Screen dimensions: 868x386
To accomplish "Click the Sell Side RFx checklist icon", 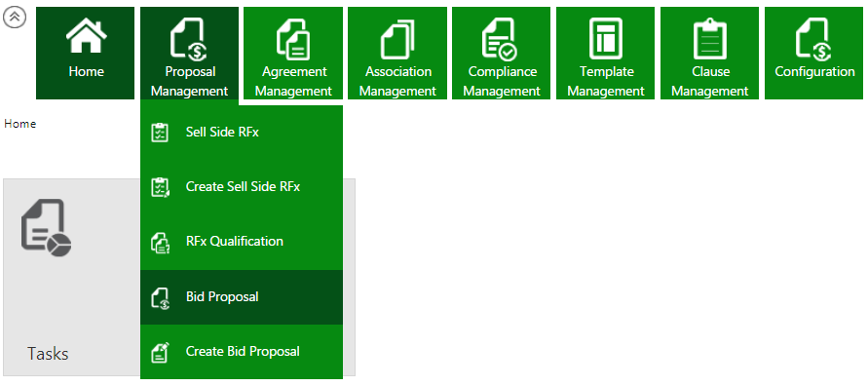I will coord(160,133).
